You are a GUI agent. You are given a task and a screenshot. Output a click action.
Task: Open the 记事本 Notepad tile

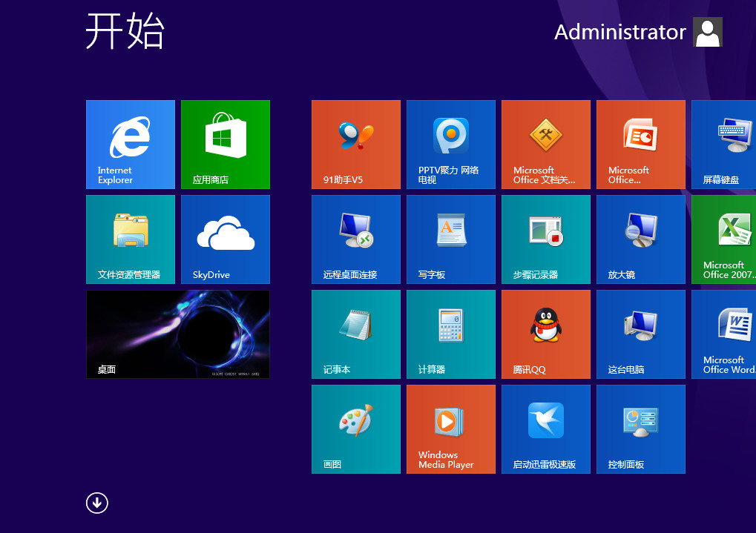[x=356, y=334]
